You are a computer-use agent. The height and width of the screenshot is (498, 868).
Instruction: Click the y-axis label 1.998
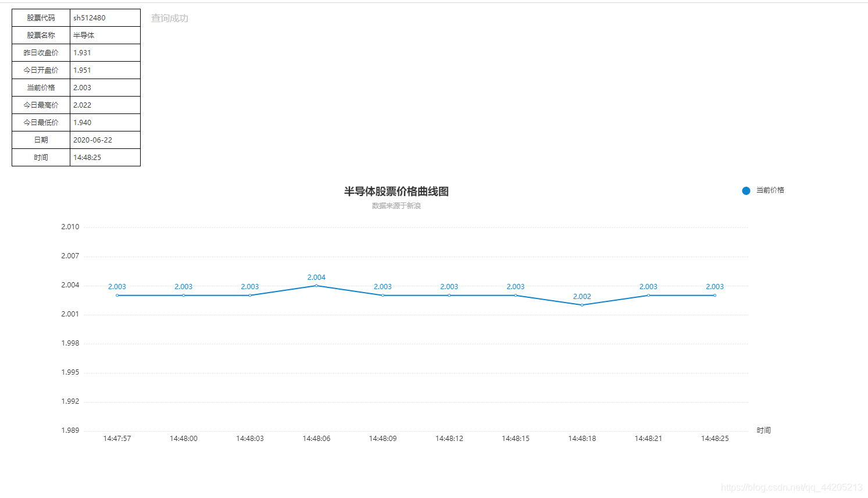pos(70,343)
